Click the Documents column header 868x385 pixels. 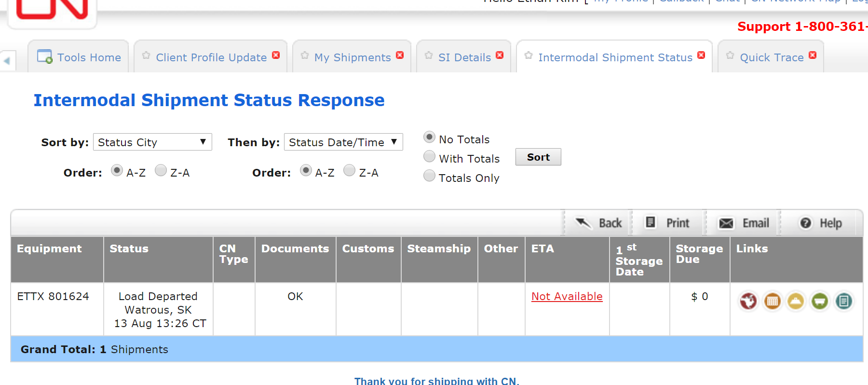[x=295, y=260]
